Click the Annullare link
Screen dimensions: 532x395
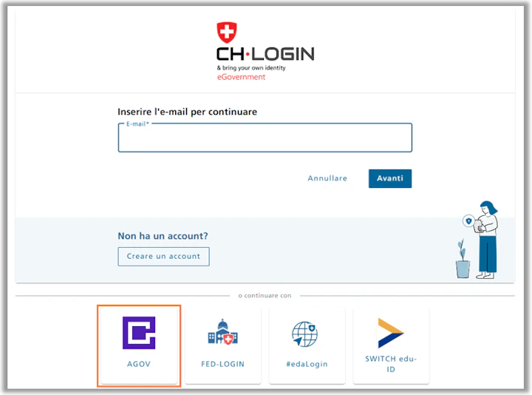tap(327, 178)
